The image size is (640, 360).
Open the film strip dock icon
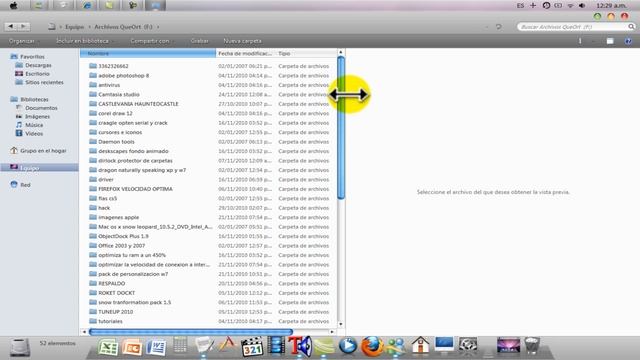(x=276, y=345)
